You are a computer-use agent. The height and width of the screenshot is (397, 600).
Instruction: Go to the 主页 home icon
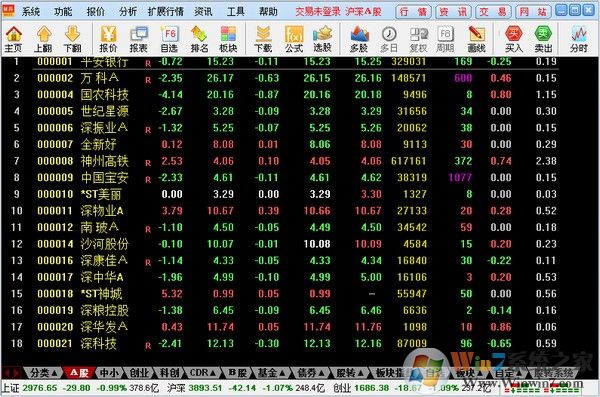click(13, 39)
